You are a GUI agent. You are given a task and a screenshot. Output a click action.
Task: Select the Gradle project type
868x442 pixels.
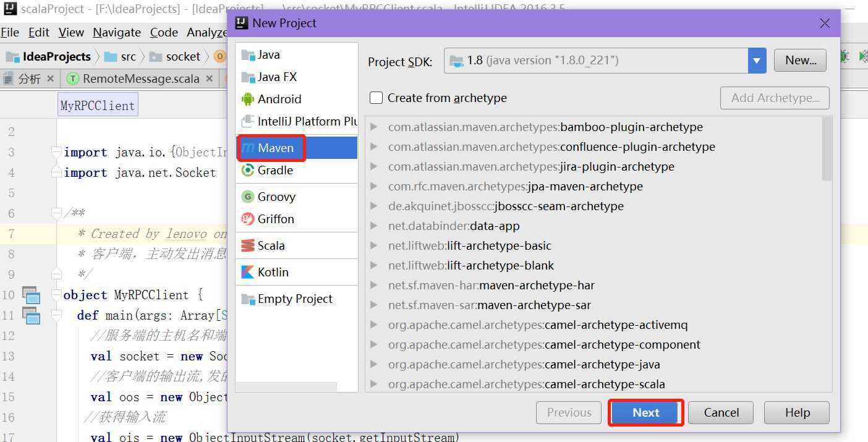[x=297, y=170]
